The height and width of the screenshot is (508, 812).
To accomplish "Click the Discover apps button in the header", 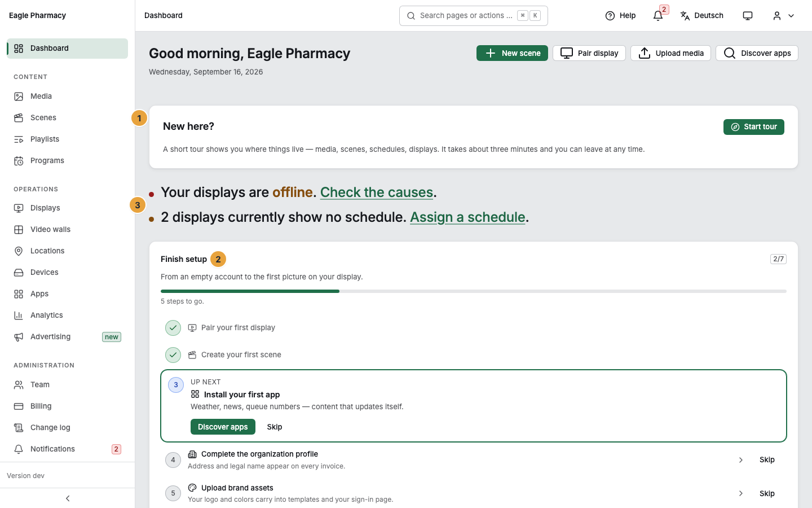I will click(x=757, y=53).
